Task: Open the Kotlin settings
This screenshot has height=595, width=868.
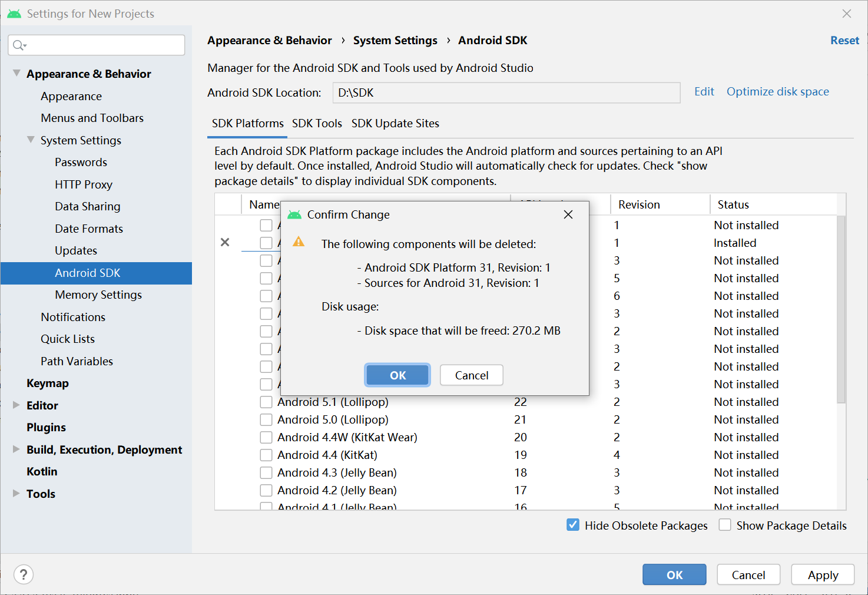Action: coord(42,471)
